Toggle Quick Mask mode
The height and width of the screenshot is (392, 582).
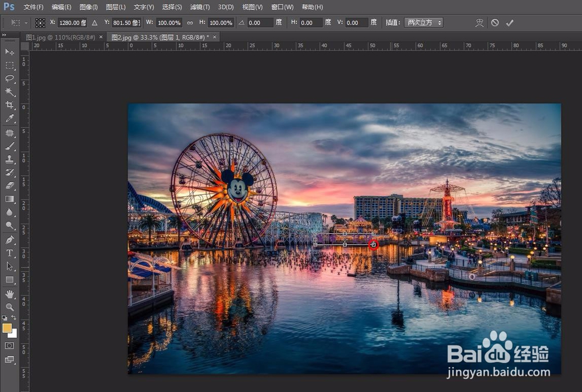(x=10, y=345)
